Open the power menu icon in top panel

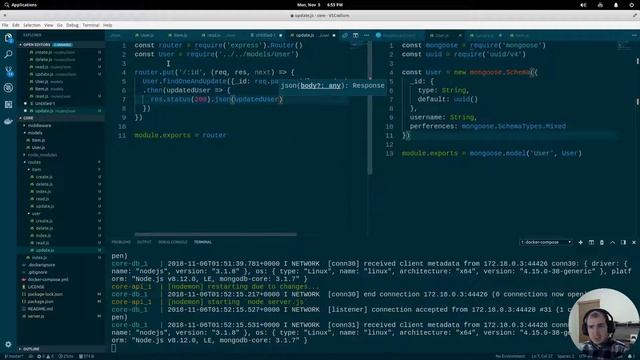tap(631, 5)
